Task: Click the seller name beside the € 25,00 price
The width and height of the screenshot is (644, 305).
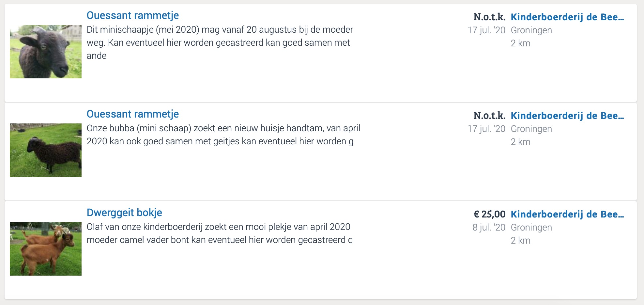Action: [567, 214]
